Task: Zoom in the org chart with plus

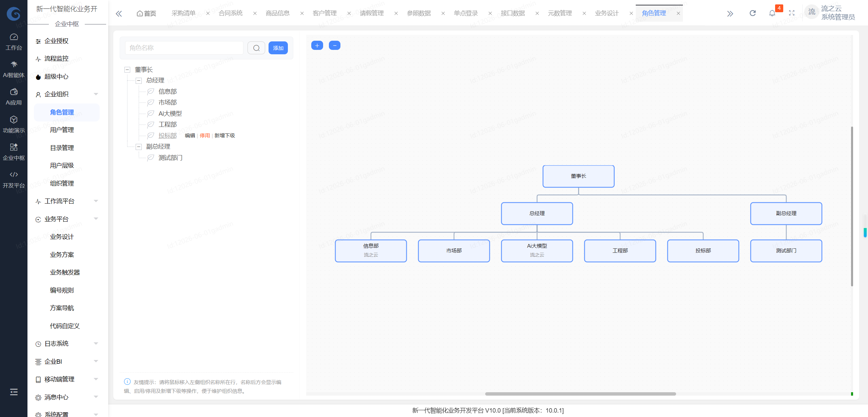Action: (x=317, y=45)
